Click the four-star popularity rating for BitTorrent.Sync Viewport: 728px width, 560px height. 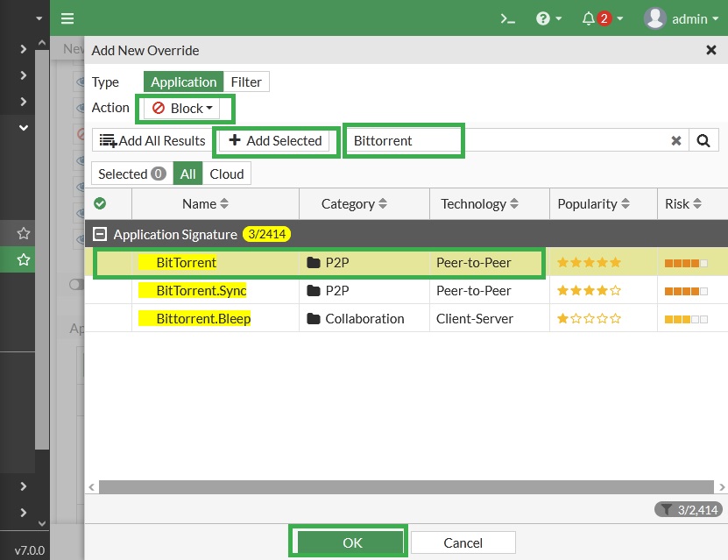(x=590, y=291)
